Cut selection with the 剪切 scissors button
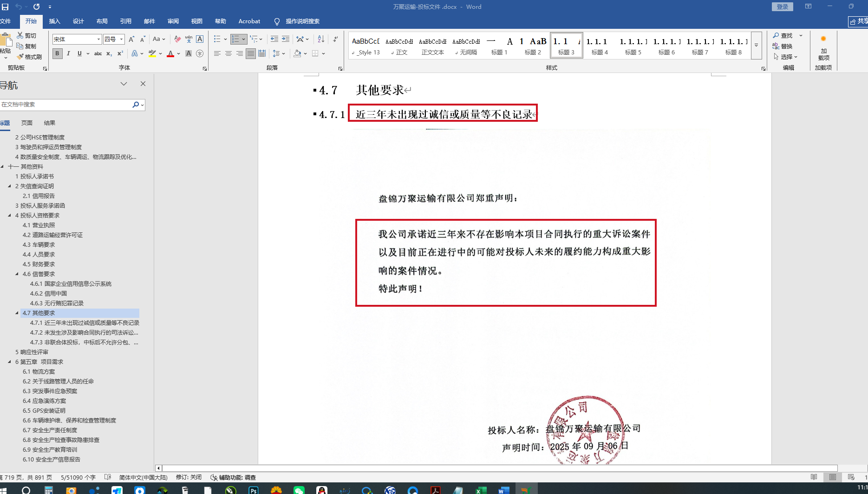The image size is (868, 494). [26, 36]
